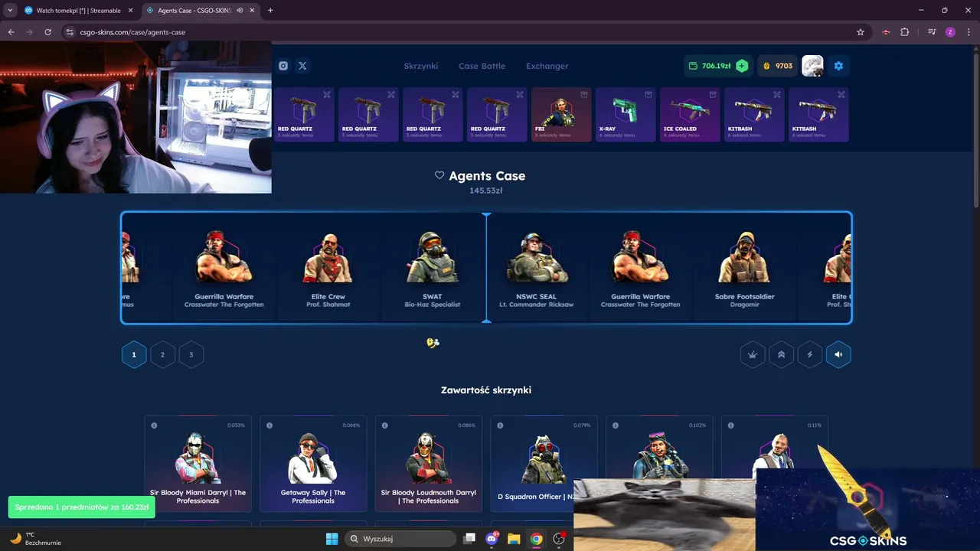Open the Instagram link icon
The width and height of the screenshot is (980, 551).
coord(283,66)
